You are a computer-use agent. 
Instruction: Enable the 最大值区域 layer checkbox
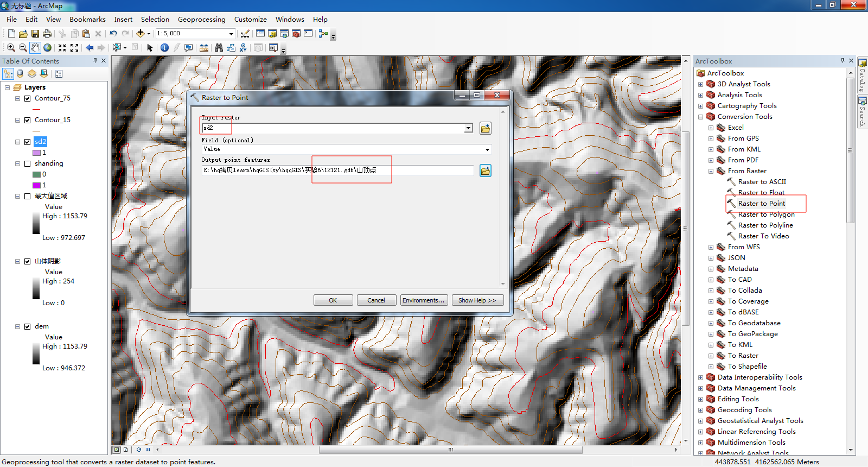tap(27, 196)
